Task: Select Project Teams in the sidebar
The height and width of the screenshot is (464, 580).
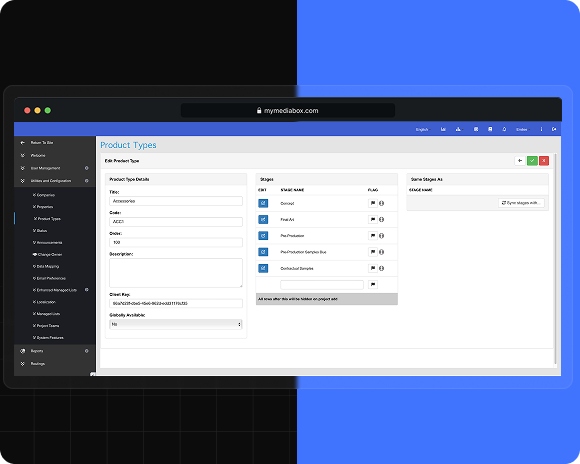Action: (46, 326)
